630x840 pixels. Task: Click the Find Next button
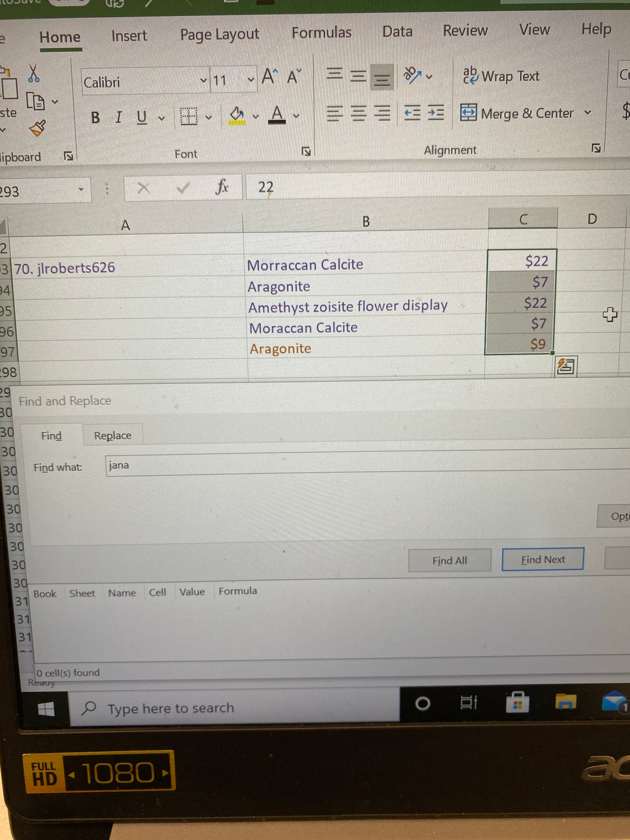[543, 559]
